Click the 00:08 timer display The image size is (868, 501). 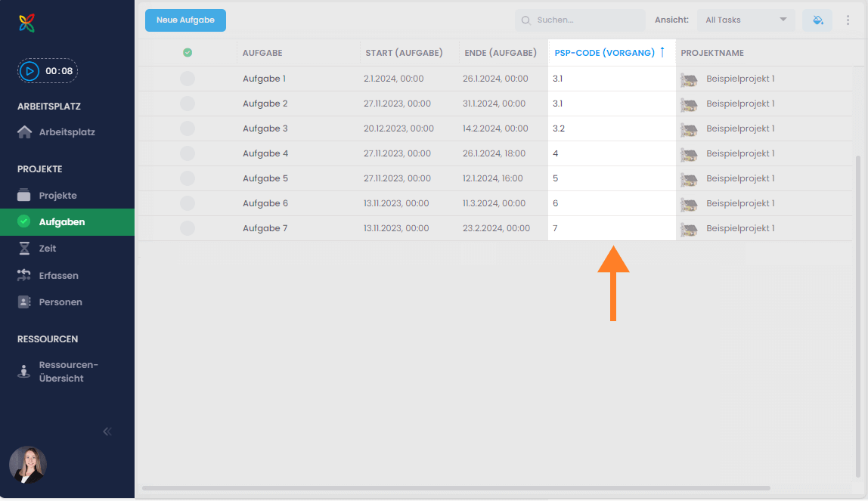point(59,71)
